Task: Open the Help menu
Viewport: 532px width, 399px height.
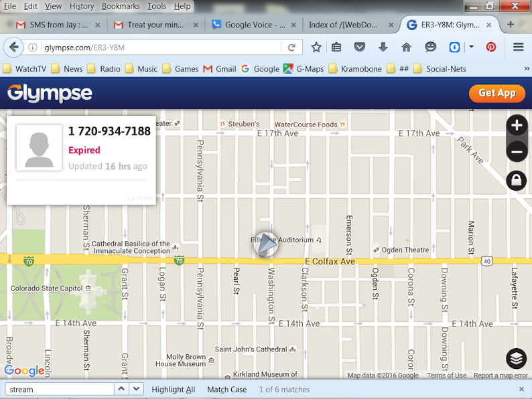Action: point(182,6)
